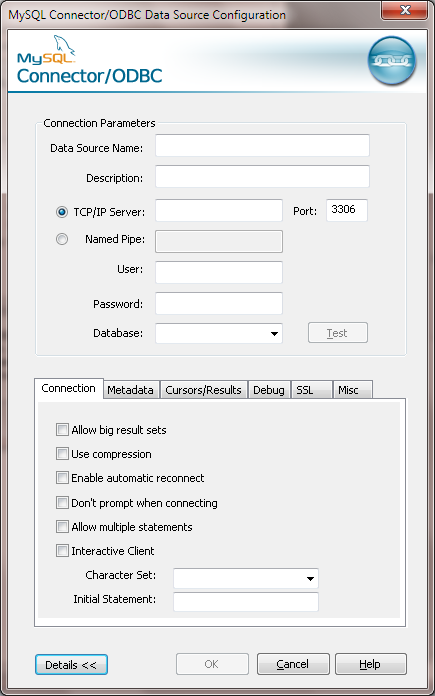Click the Connection Parameters group label
435x696 pixels.
click(99, 123)
